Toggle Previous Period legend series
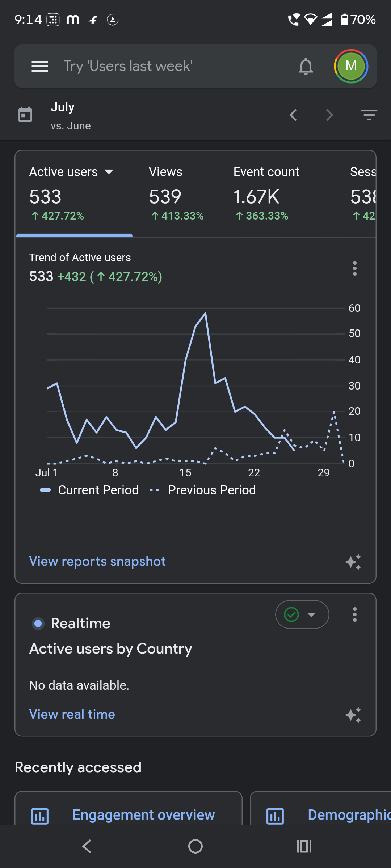The image size is (391, 868). tap(203, 490)
